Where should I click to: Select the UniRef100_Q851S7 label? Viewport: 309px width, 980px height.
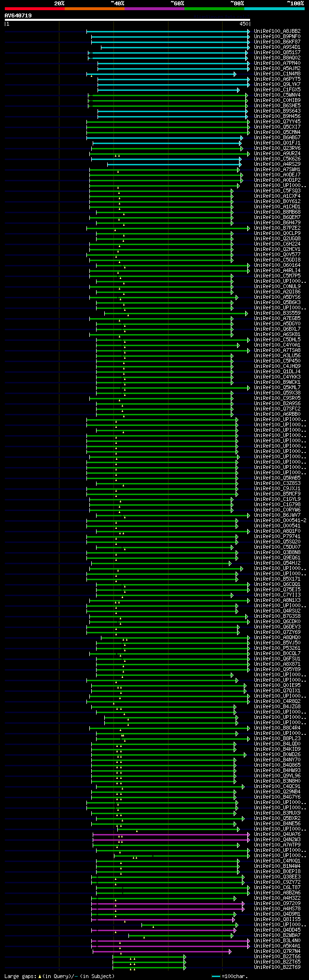(277, 52)
